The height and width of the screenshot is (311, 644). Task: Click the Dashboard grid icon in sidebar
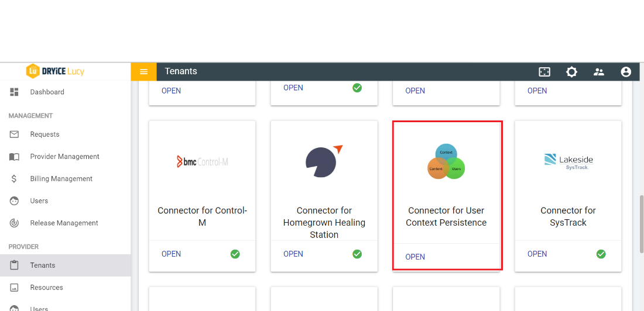coord(15,92)
